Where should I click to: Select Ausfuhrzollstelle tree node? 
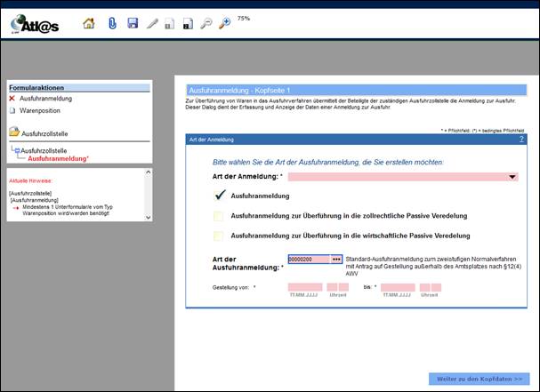[x=44, y=151]
